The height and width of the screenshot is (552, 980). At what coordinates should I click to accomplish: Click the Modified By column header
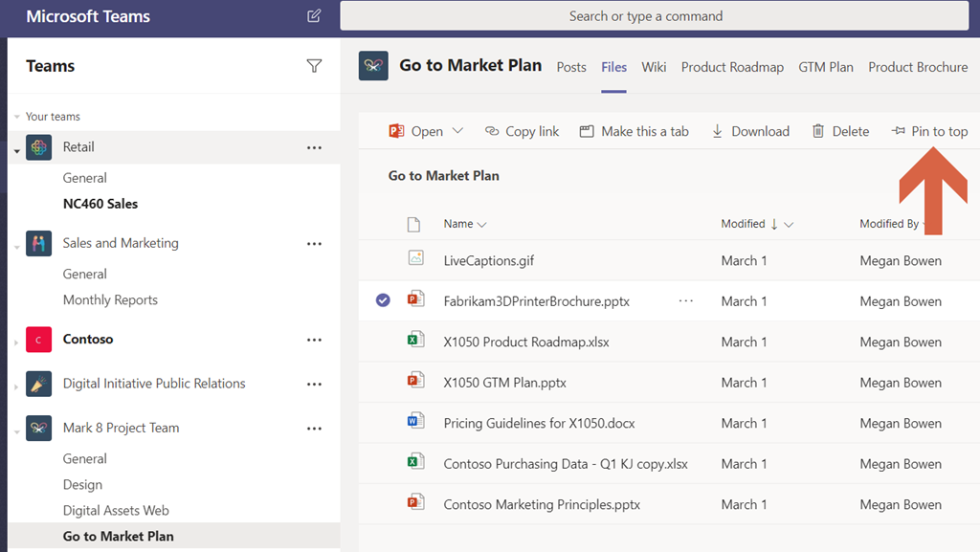point(889,224)
